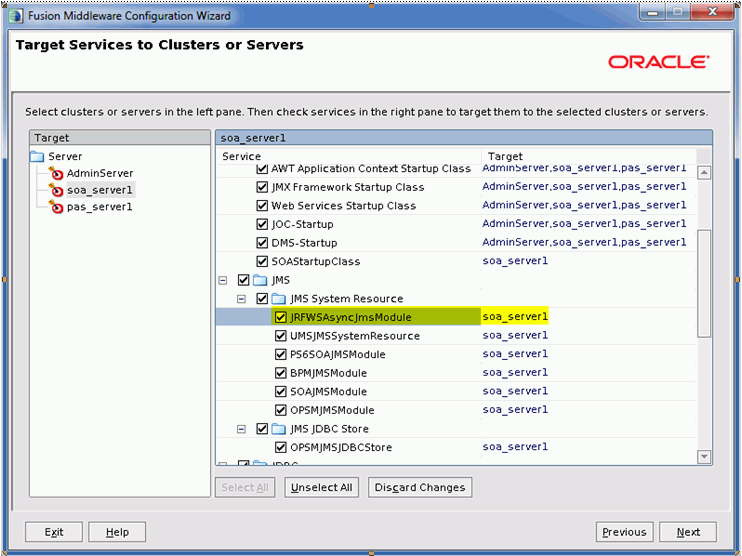The height and width of the screenshot is (556, 742).
Task: Click the Server folder icon in Target pane
Action: 37,156
